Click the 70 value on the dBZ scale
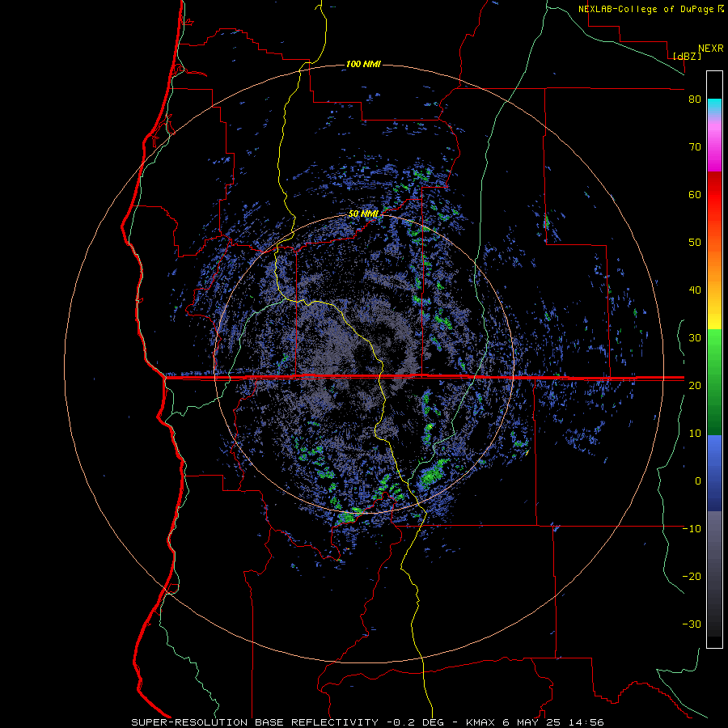The height and width of the screenshot is (728, 728). [695, 147]
